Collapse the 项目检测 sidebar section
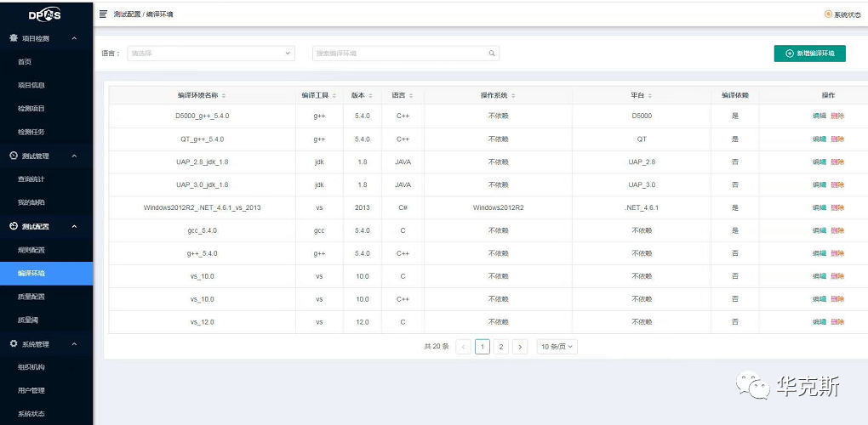 click(74, 38)
